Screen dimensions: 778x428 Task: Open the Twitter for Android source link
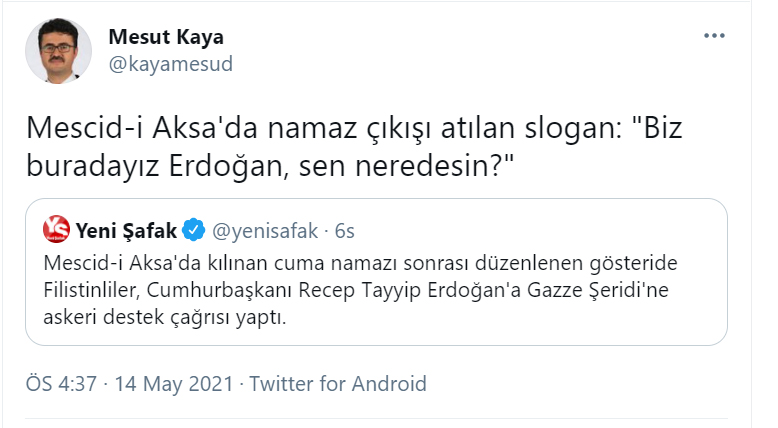[x=338, y=384]
